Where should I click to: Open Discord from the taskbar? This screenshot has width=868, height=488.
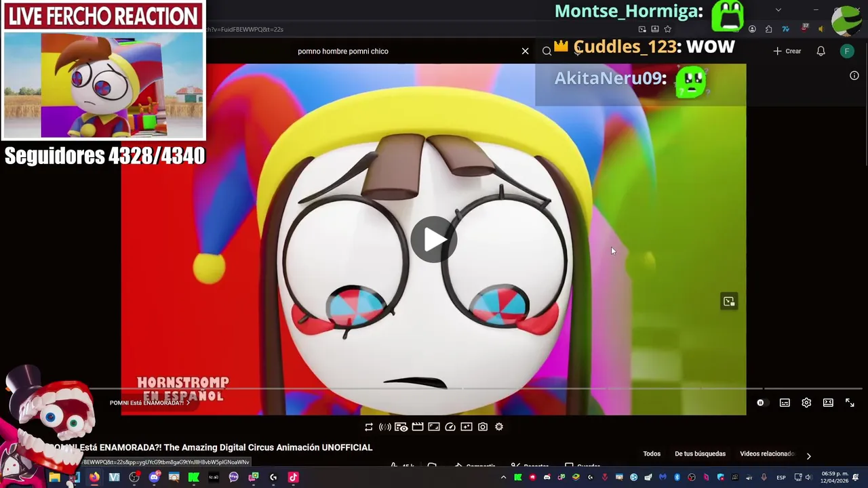tap(154, 478)
